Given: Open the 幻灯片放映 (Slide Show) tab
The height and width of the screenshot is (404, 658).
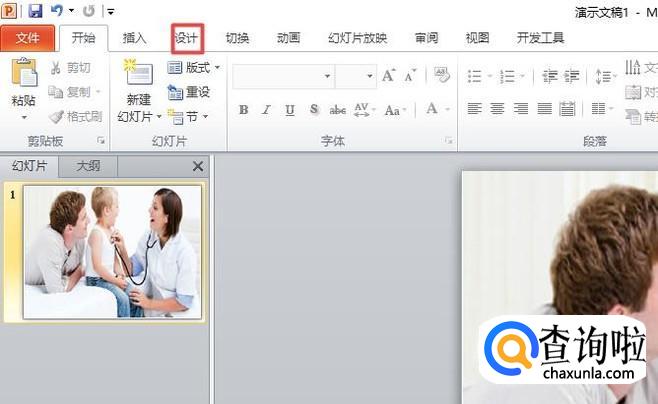Looking at the screenshot, I should 358,38.
